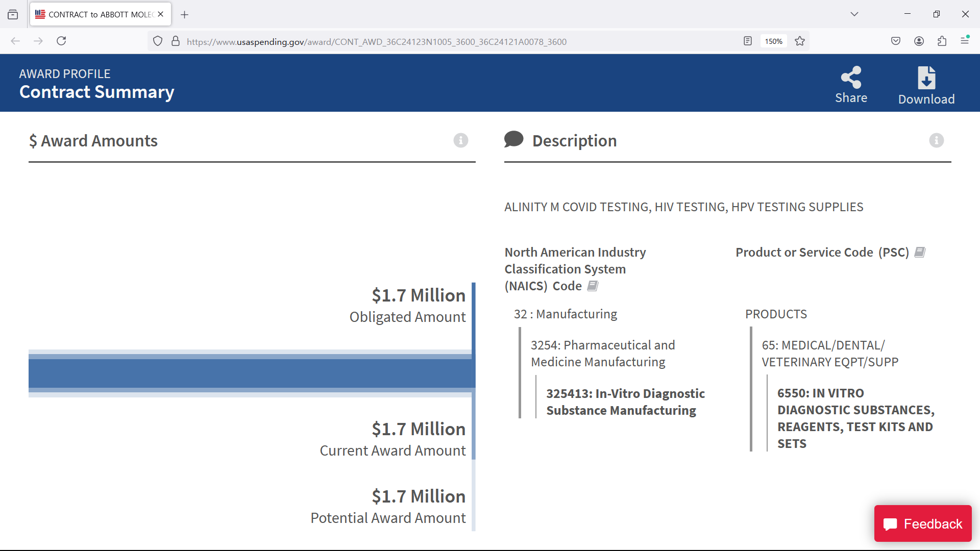This screenshot has height=551, width=980.
Task: Click the Product or Service Code (PSC) heading
Action: [x=822, y=252]
